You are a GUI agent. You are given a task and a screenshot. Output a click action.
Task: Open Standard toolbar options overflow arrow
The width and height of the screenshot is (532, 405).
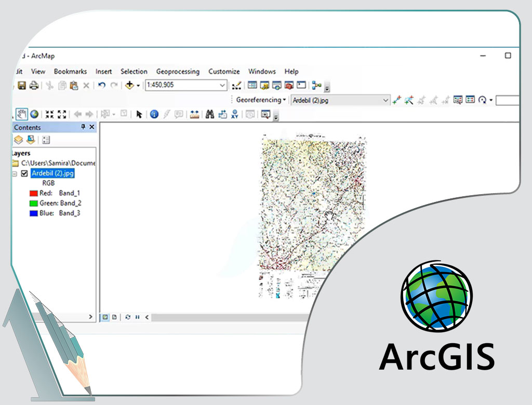(327, 88)
